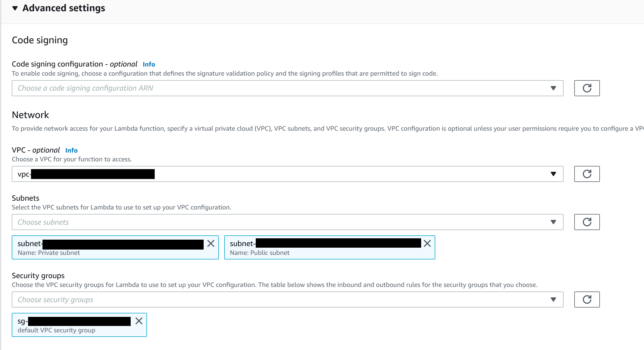Refresh the VPC list
Viewport: 644px width, 350px height.
(587, 174)
